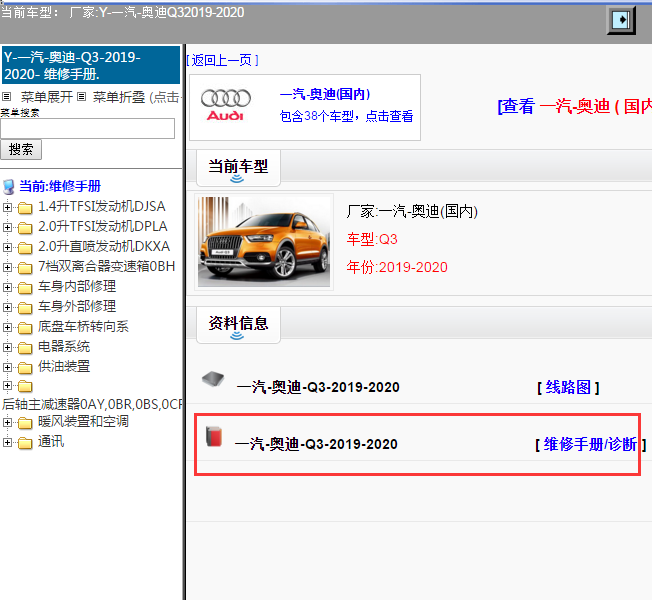Image resolution: width=652 pixels, height=600 pixels.
Task: Click the Audi logo image
Action: click(226, 105)
